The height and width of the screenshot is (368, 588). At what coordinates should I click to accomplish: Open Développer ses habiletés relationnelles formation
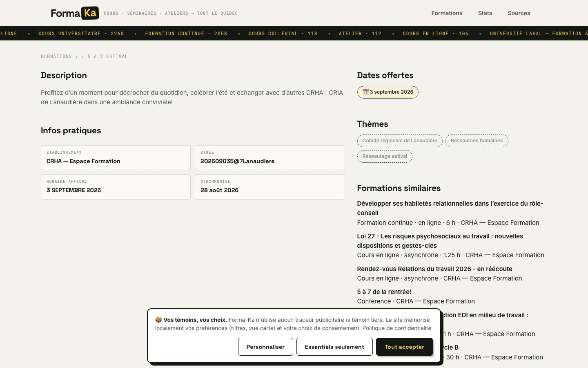click(450, 208)
